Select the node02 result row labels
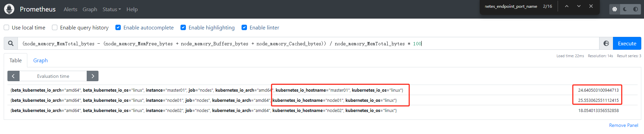This screenshot has width=644, height=134. pyautogui.click(x=203, y=110)
